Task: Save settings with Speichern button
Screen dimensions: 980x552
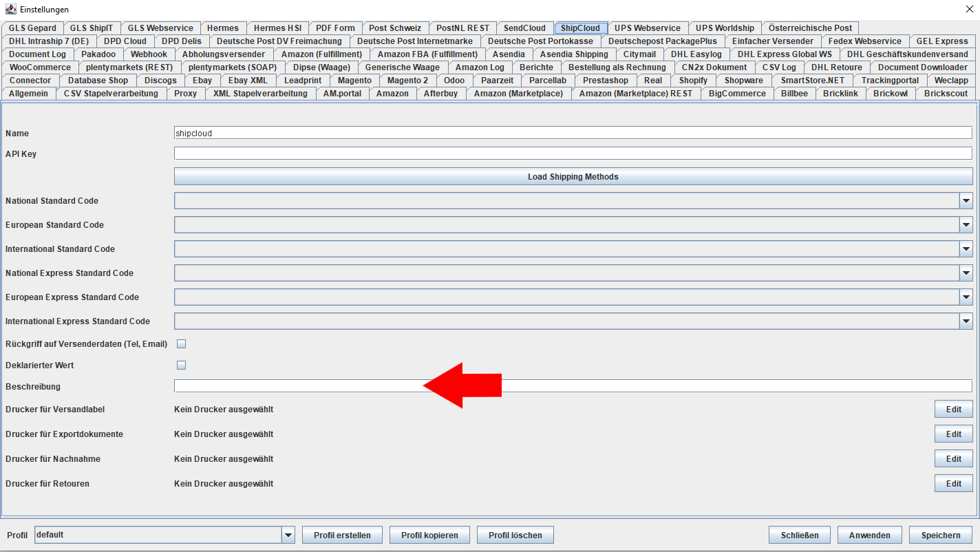Action: coord(941,535)
